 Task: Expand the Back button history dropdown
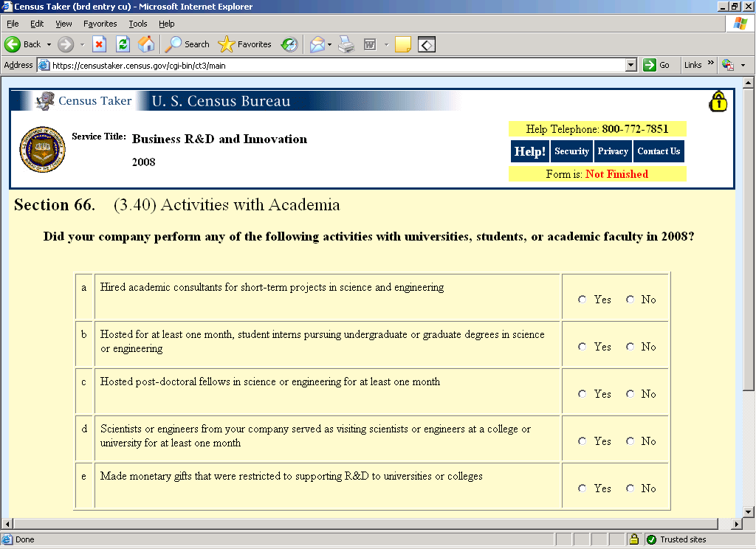(49, 44)
